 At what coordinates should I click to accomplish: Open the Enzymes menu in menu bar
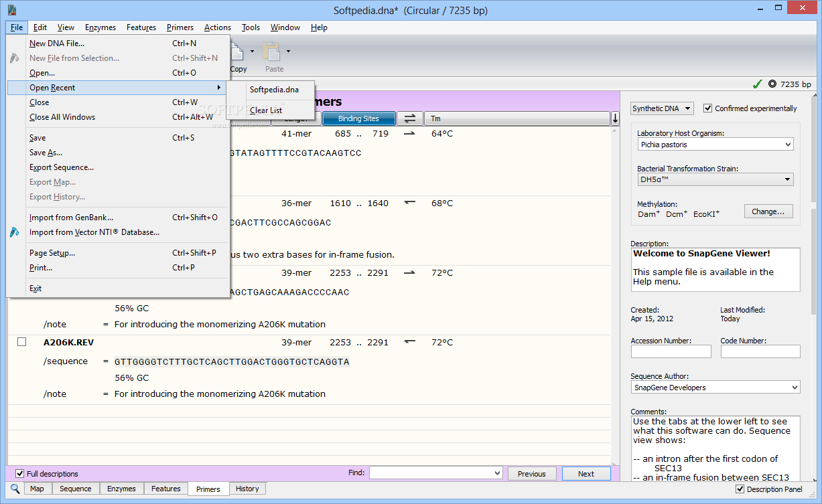[x=100, y=27]
